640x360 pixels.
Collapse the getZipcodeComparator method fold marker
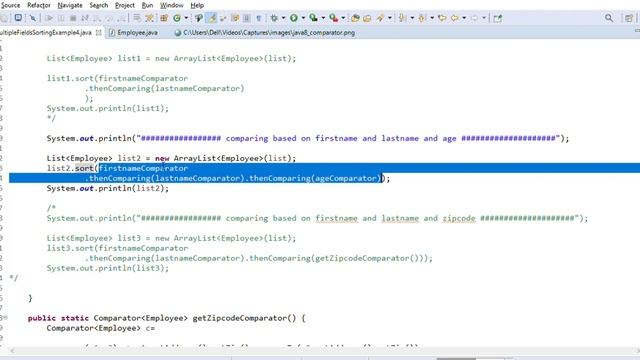[5, 318]
